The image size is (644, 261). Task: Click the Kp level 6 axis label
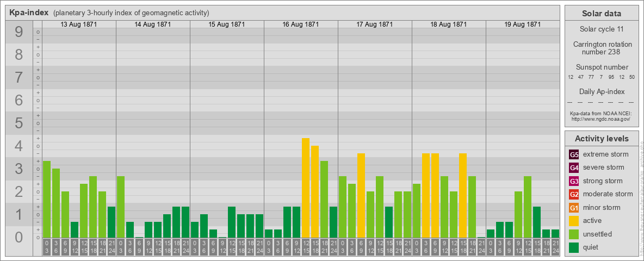coord(19,100)
